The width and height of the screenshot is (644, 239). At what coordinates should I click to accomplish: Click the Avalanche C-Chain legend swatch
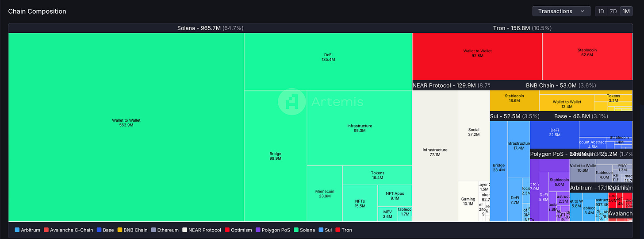pos(46,230)
